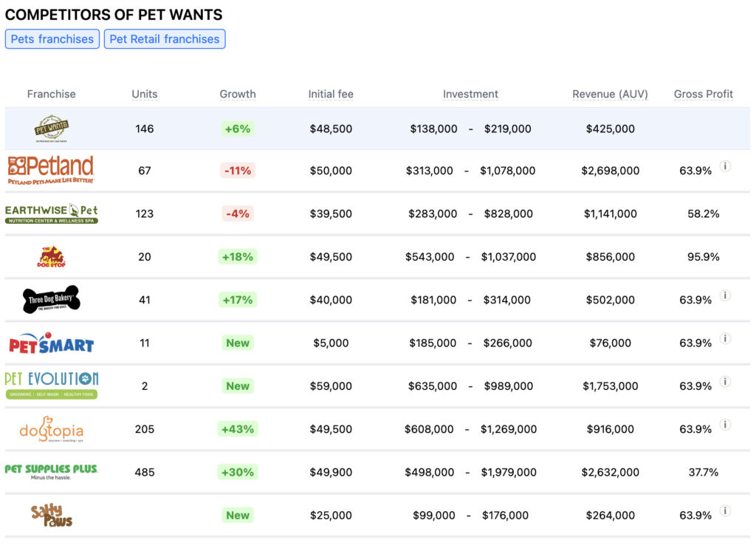The image size is (756, 551).
Task: Click the 95.9% gross profit value
Action: pos(704,257)
